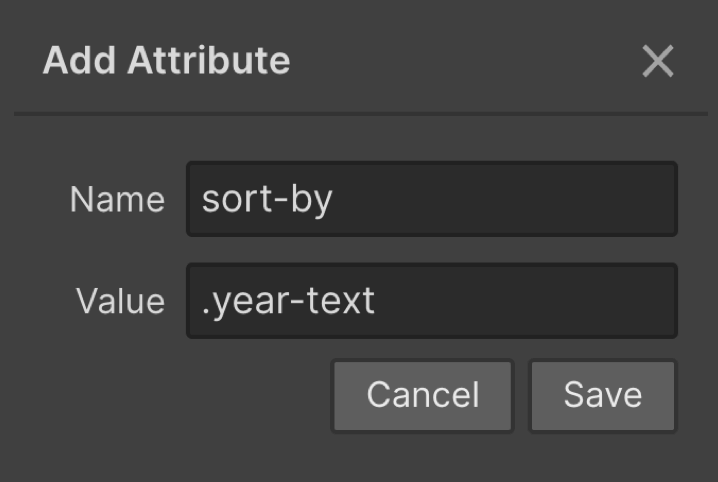
Task: Discard changes with the Cancel button
Action: point(422,395)
